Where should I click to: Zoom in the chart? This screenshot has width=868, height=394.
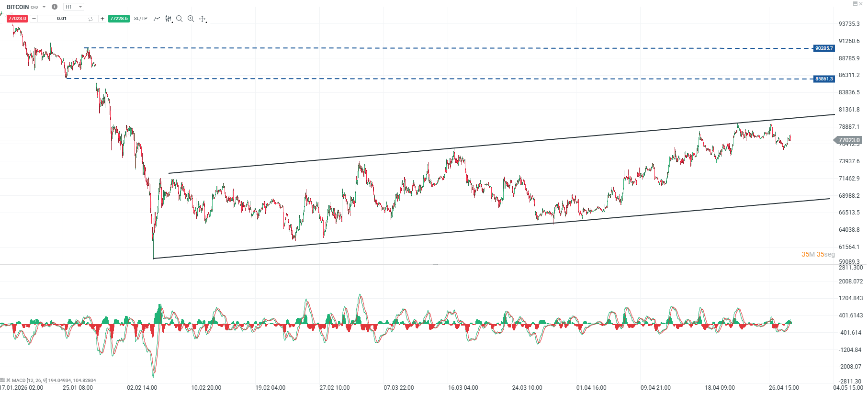[191, 19]
